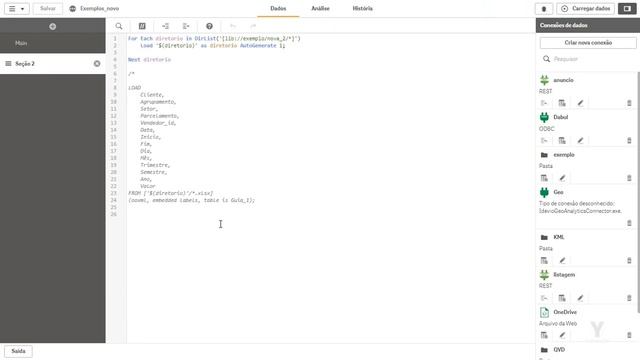Click the debug bug icon
Image resolution: width=640 pixels, height=360 pixels.
point(544,9)
